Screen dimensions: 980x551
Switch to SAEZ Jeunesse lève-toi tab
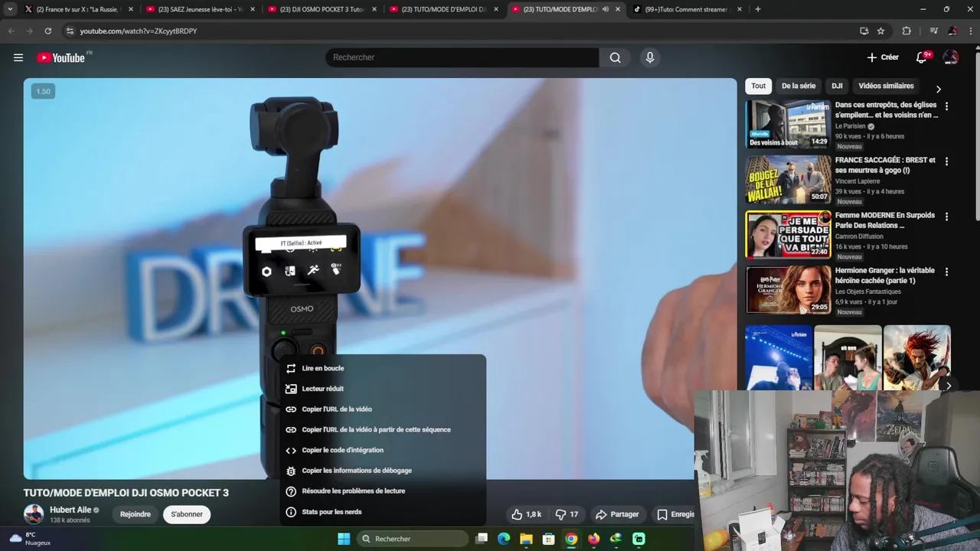tap(199, 9)
